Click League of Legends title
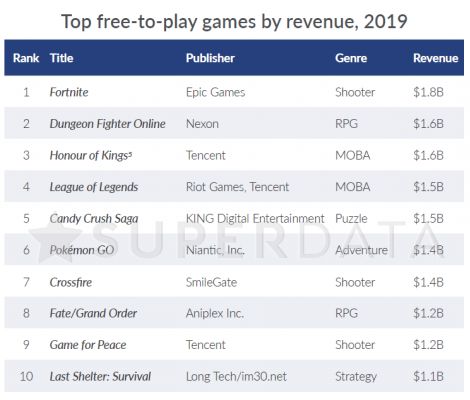The height and width of the screenshot is (400, 470). (x=94, y=187)
